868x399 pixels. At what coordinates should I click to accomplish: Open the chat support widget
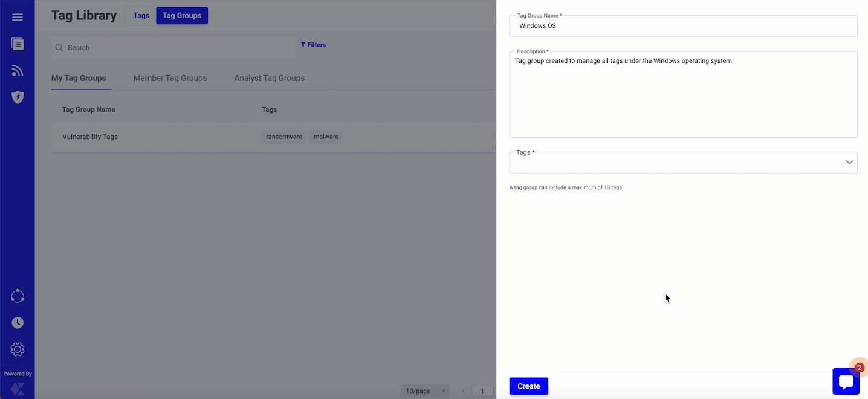[x=846, y=381]
